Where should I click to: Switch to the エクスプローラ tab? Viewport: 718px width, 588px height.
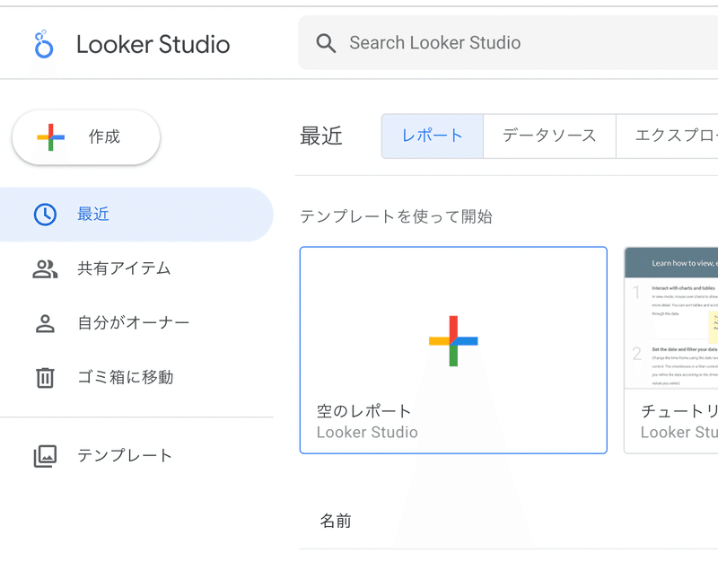pyautogui.click(x=667, y=136)
